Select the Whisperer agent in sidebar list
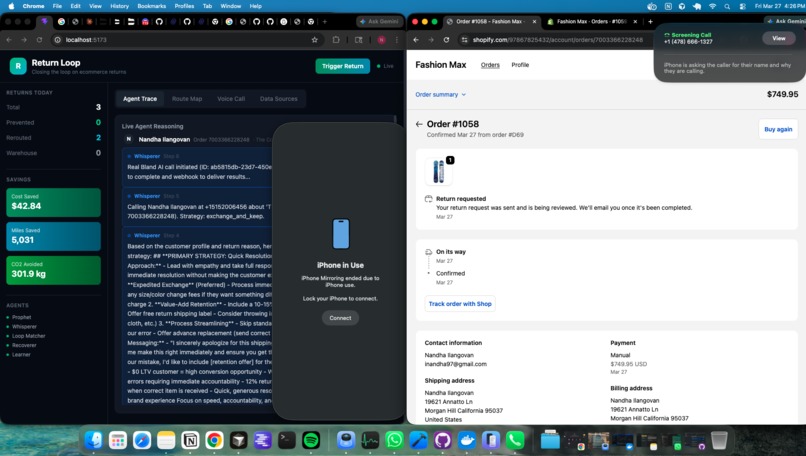This screenshot has height=456, width=806. tap(24, 326)
